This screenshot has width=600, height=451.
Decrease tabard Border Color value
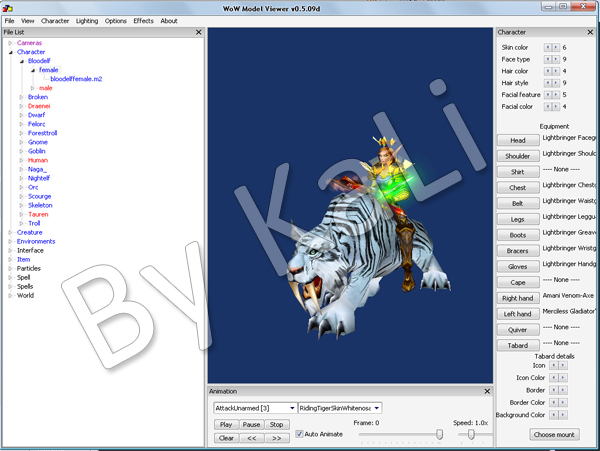[554, 402]
